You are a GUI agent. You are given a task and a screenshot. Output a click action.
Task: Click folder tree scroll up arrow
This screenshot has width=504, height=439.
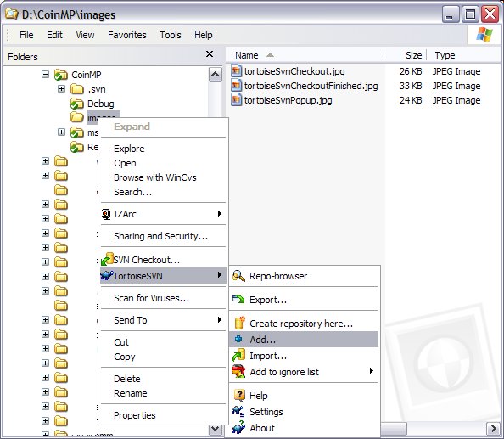tap(215, 75)
